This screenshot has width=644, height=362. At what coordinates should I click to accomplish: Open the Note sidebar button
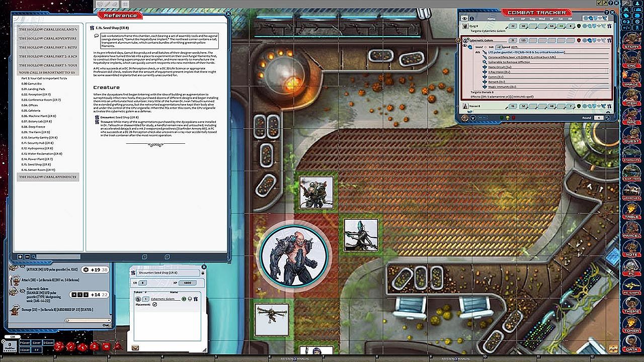click(631, 248)
